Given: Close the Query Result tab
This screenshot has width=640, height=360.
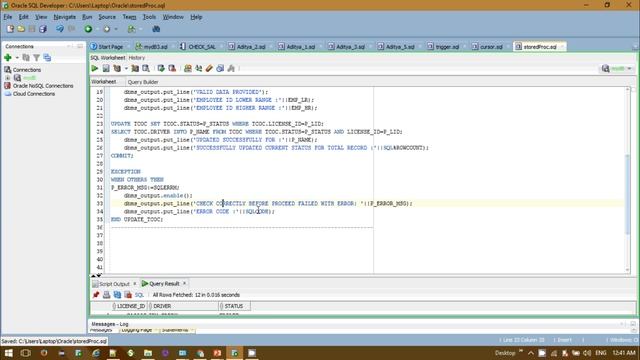Looking at the screenshot, I should coord(184,283).
